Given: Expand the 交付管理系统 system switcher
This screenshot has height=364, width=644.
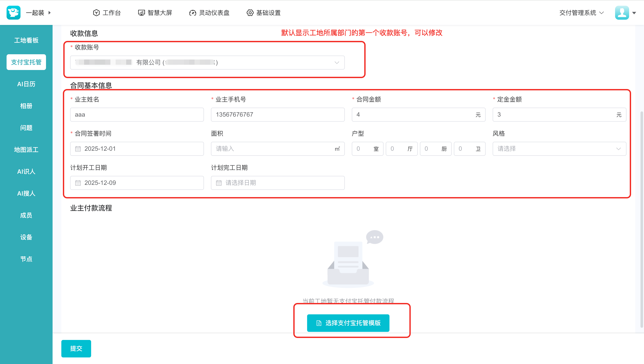Looking at the screenshot, I should [581, 13].
